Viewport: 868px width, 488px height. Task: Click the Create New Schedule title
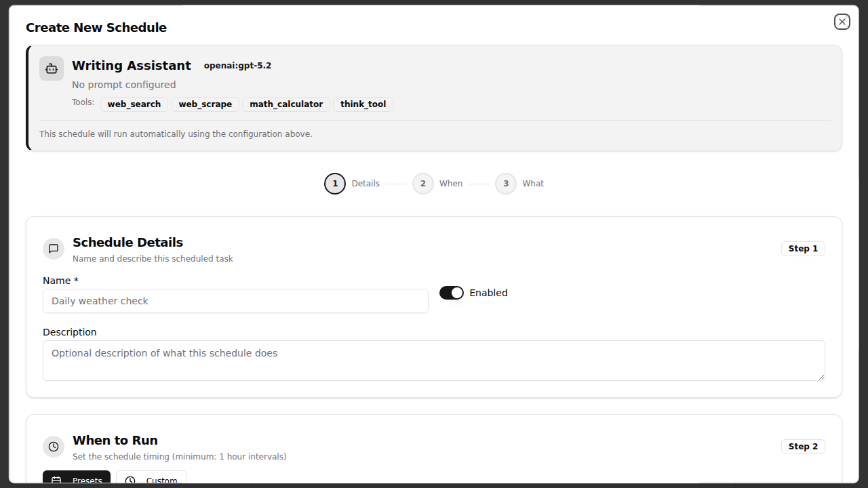96,28
